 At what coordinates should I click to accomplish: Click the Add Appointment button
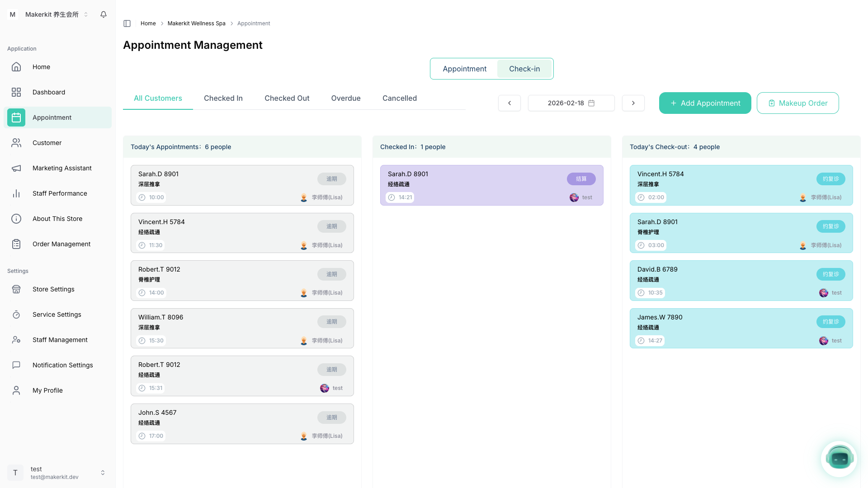point(705,103)
